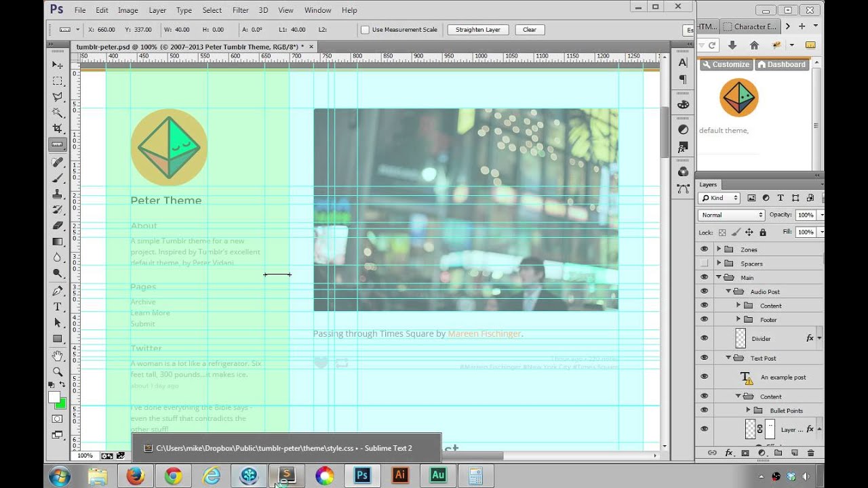This screenshot has width=868, height=488.
Task: Select the Hand tool
Action: [58, 356]
